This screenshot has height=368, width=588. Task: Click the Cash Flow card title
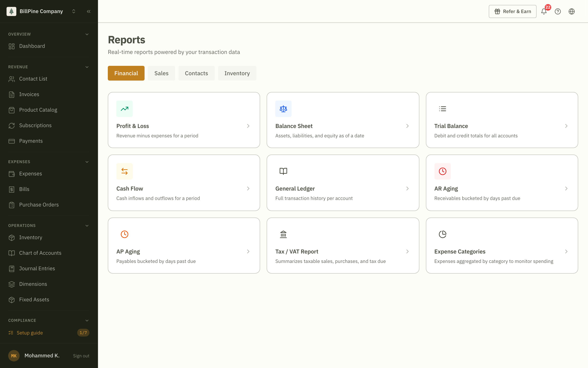point(129,189)
